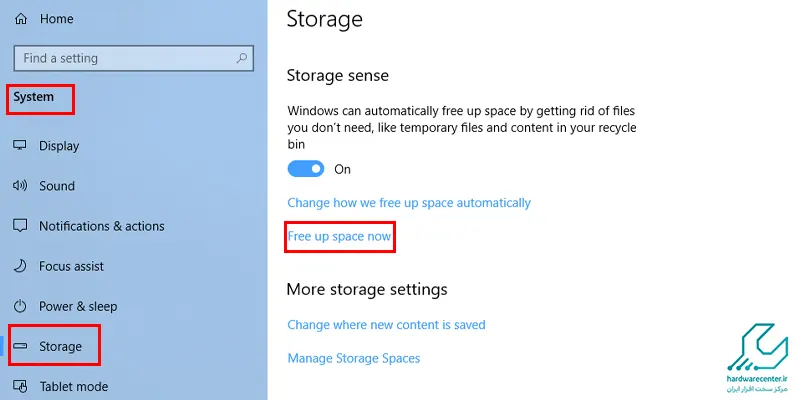Click the Tablet mode icon
Screen dimensions: 800x400
click(x=20, y=386)
